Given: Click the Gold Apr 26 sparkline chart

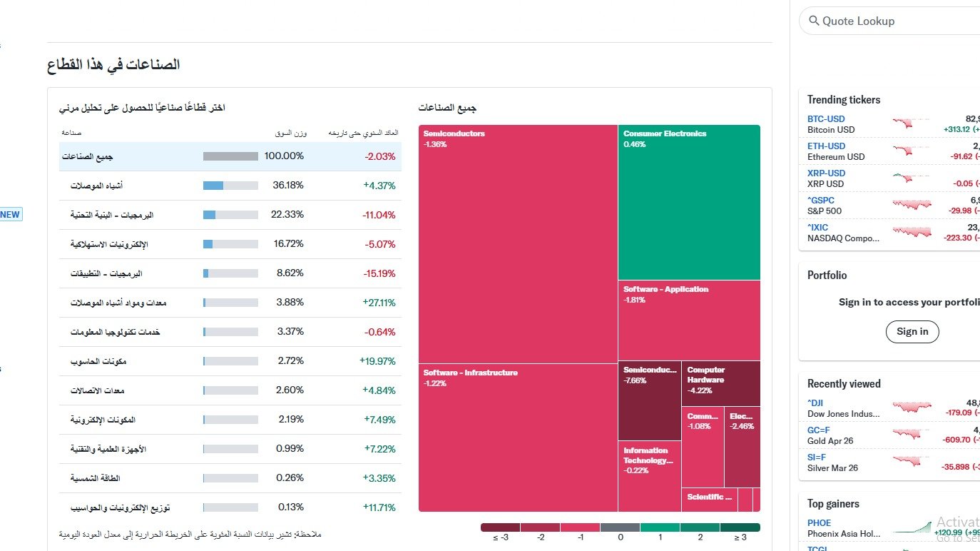Looking at the screenshot, I should click(x=911, y=435).
